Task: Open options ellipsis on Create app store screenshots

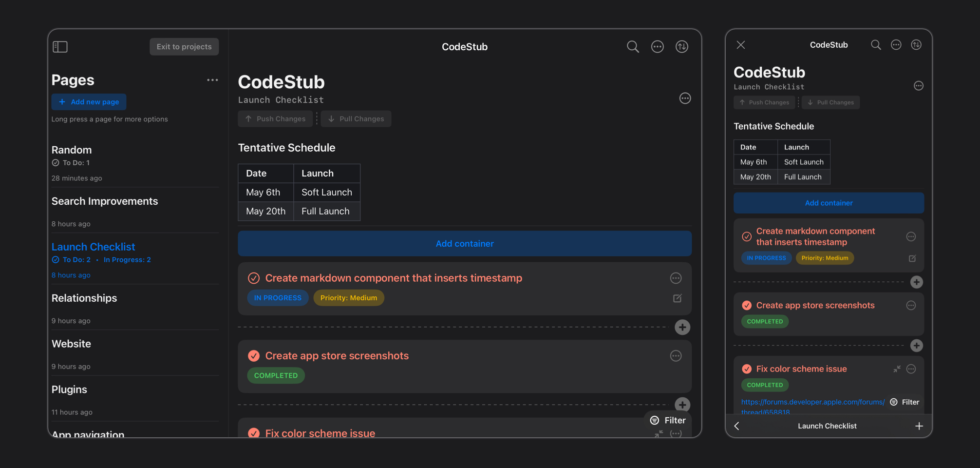Action: pyautogui.click(x=676, y=356)
